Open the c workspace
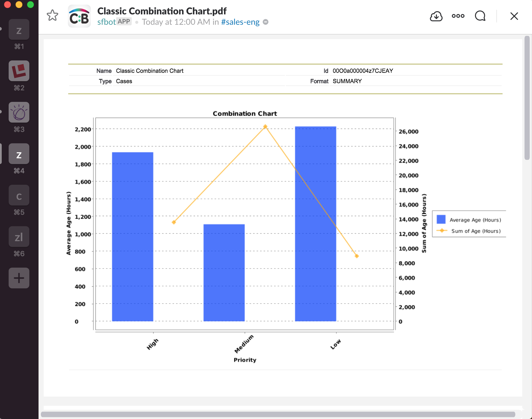 19,195
